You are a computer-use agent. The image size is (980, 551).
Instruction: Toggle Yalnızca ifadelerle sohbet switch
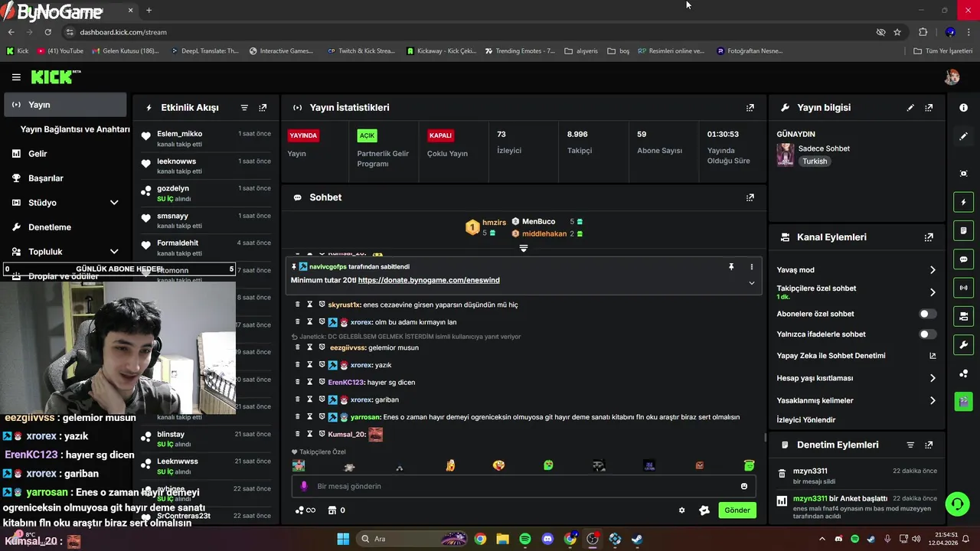pyautogui.click(x=927, y=334)
